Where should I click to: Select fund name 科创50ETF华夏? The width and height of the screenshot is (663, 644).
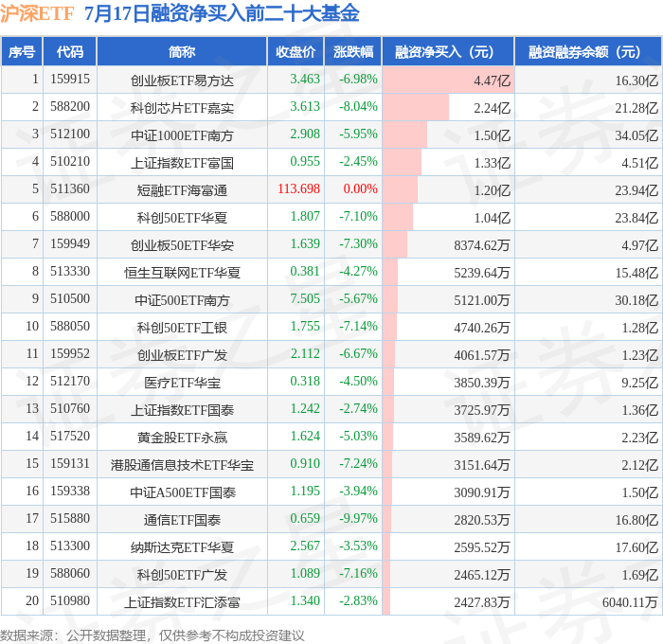click(182, 218)
